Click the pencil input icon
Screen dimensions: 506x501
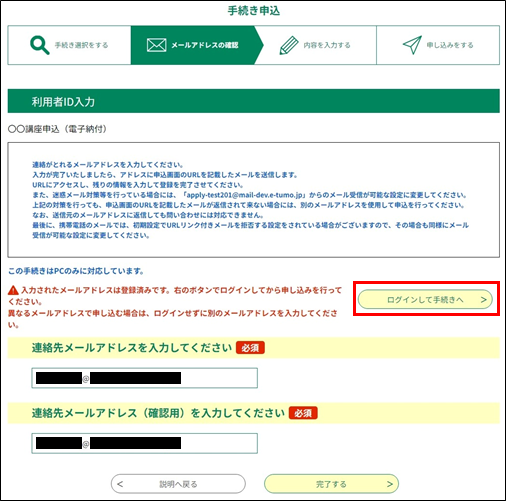point(289,45)
